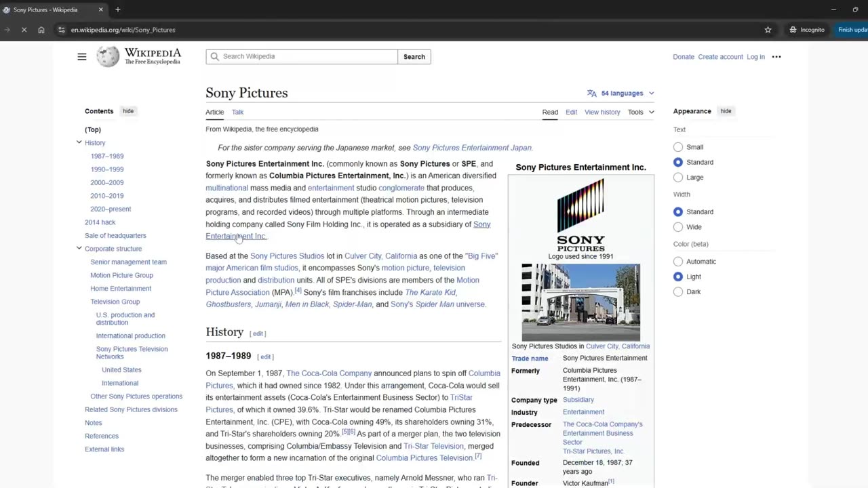Select Large text size
868x488 pixels.
[678, 178]
